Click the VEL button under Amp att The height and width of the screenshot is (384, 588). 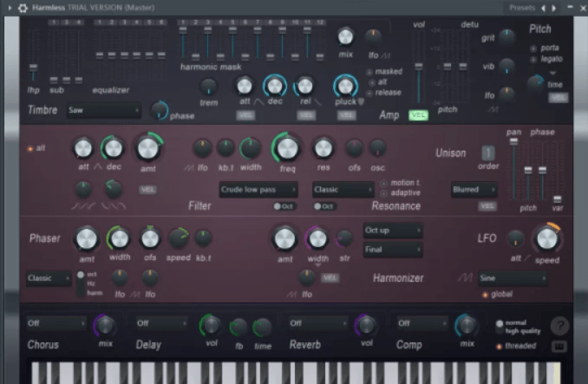[245, 116]
